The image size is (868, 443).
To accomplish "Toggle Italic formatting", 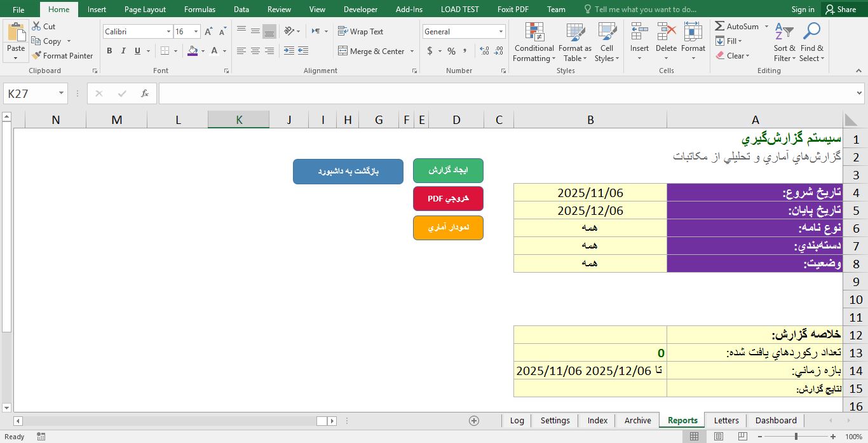I will (123, 51).
